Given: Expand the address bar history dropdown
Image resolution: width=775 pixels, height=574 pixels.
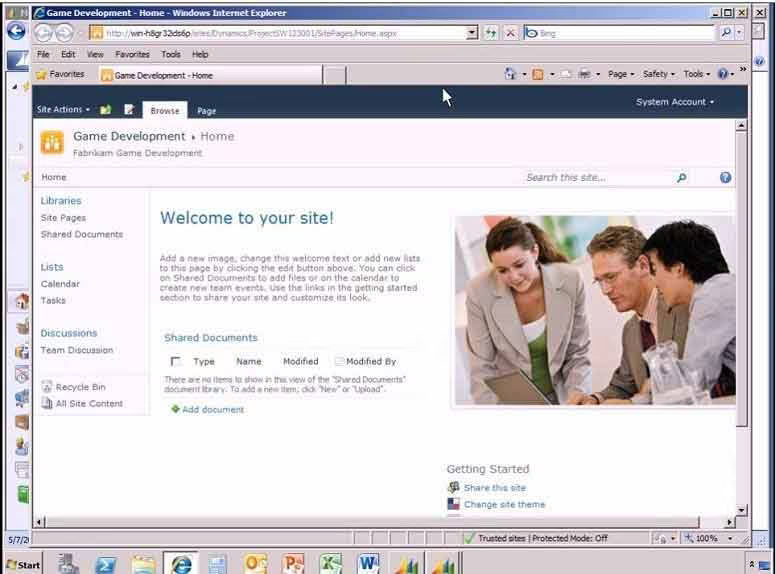Looking at the screenshot, I should click(472, 33).
